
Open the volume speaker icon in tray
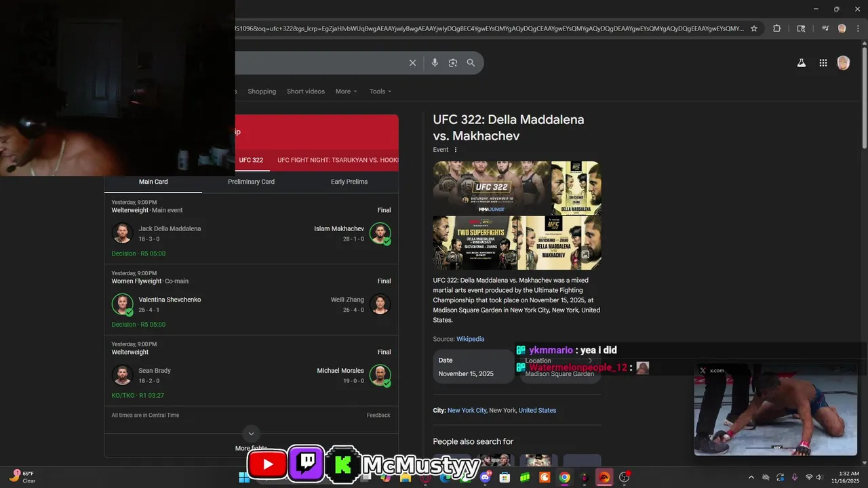(x=819, y=477)
